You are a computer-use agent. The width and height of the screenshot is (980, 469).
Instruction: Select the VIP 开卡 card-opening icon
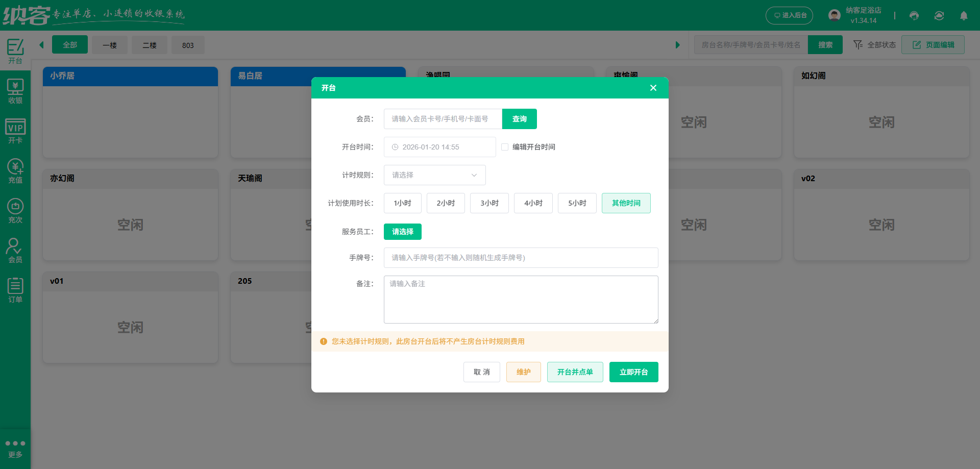click(x=15, y=130)
